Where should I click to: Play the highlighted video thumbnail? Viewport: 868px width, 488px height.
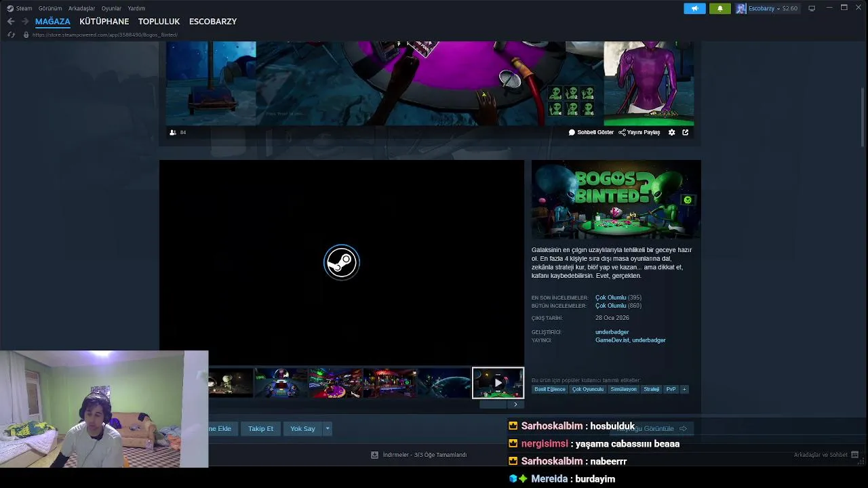[498, 383]
